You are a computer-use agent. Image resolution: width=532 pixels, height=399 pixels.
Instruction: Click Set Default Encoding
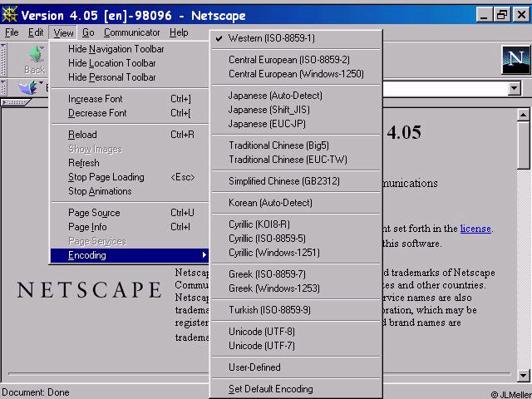coord(270,389)
